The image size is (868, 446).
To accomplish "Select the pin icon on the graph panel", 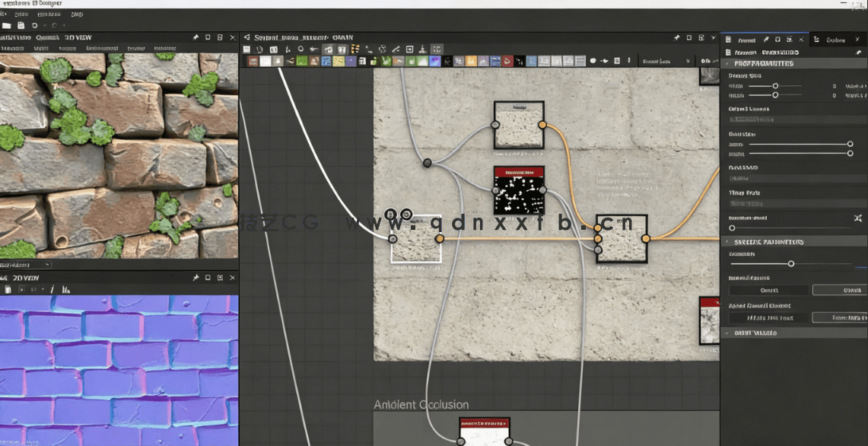I will tap(676, 37).
